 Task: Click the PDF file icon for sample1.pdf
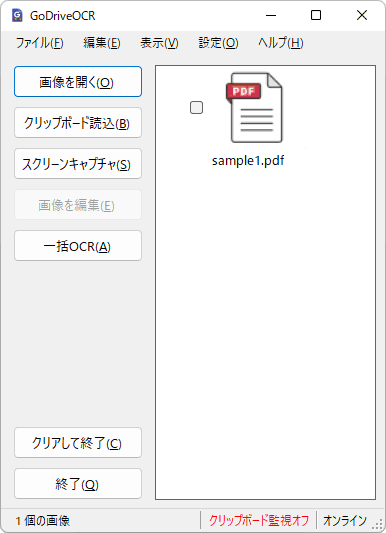coord(255,107)
